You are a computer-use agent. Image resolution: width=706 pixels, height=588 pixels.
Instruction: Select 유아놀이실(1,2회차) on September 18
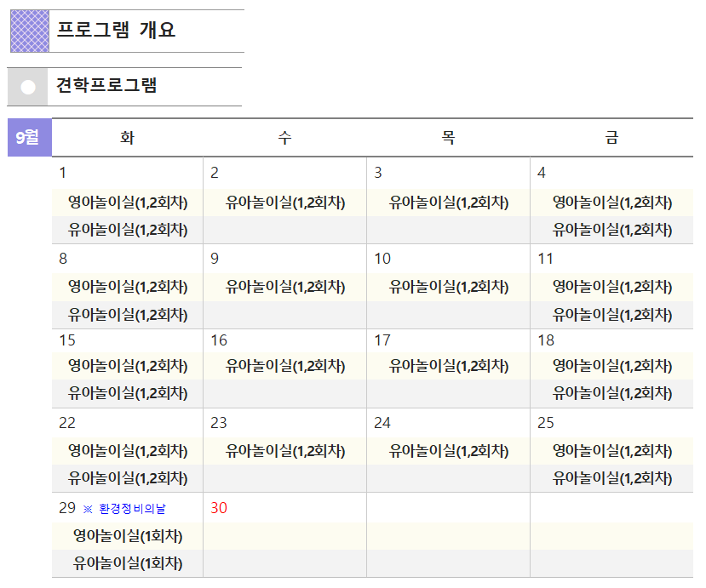pyautogui.click(x=612, y=393)
